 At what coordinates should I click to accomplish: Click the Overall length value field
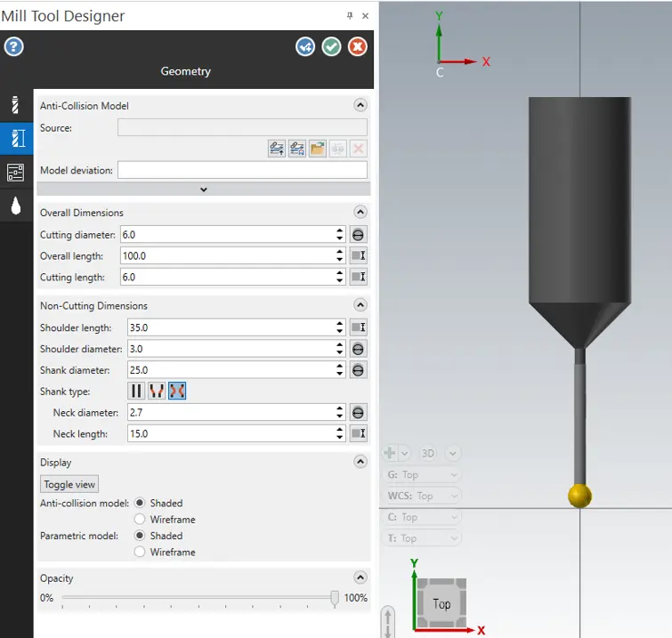click(x=228, y=255)
